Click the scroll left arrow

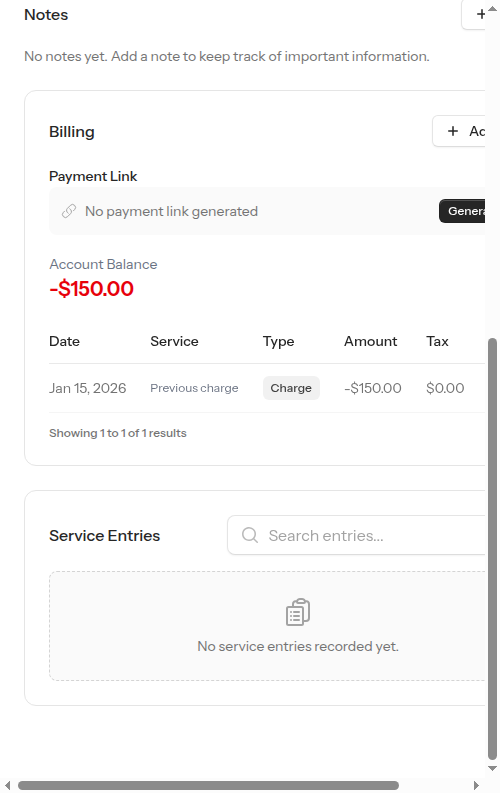[7, 785]
